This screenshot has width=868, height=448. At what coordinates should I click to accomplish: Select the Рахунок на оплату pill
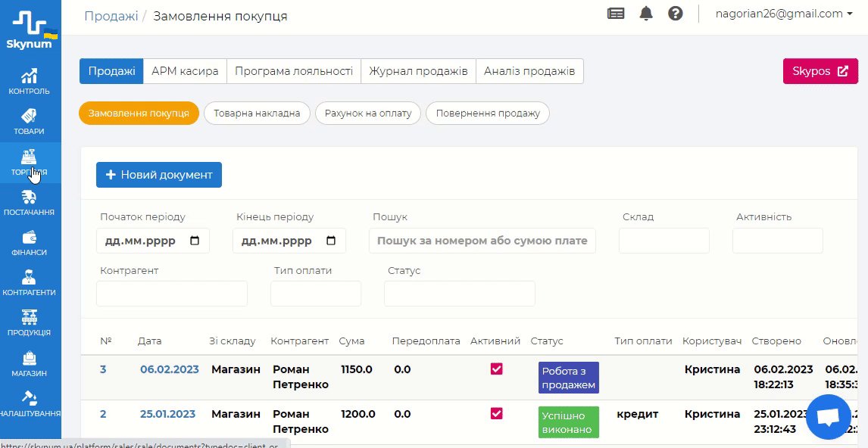click(x=368, y=114)
